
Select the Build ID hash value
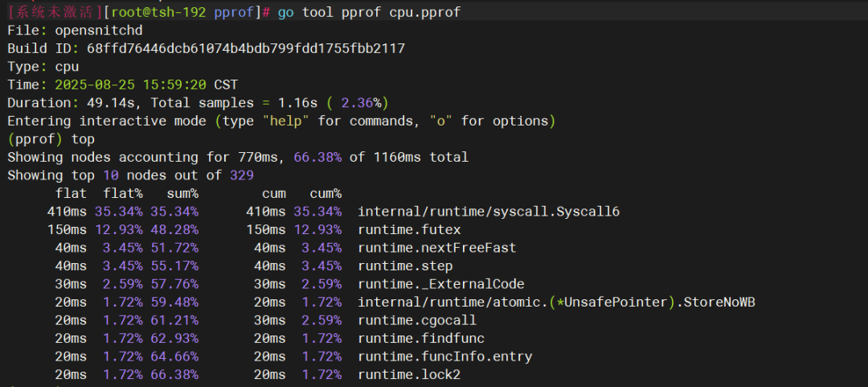(246, 49)
